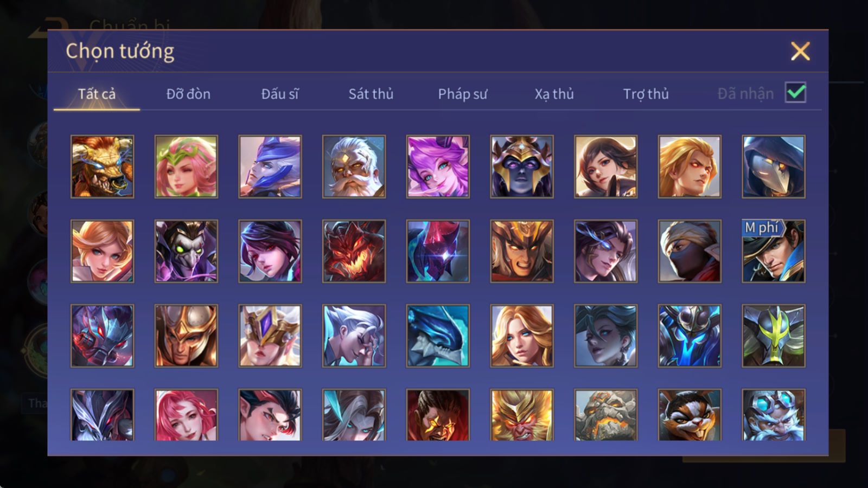This screenshot has width=868, height=488.
Task: Choose the stone golem hero portrait
Action: point(605,415)
